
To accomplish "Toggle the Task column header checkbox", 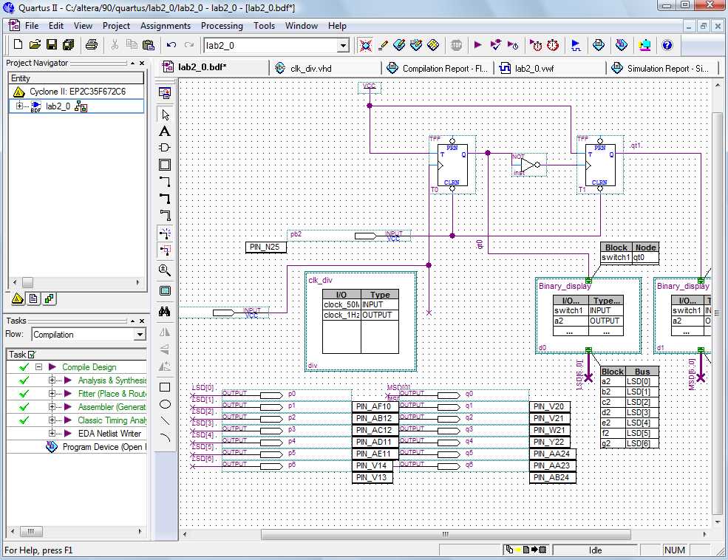I will point(32,355).
